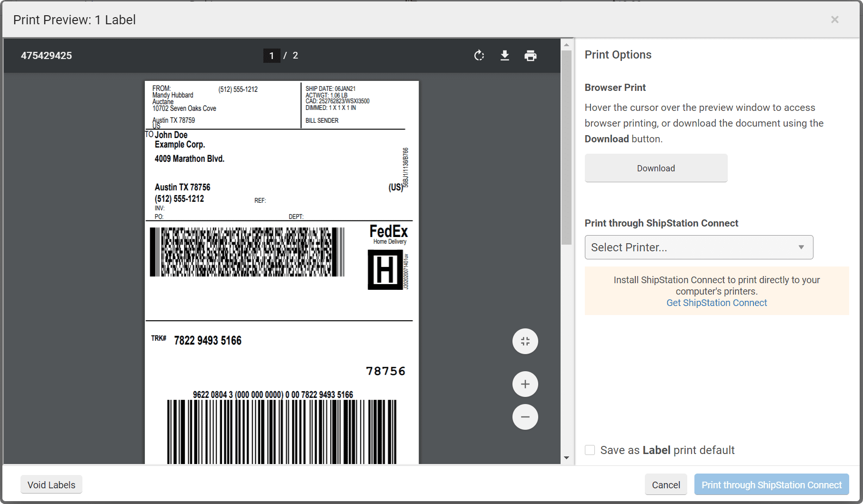
Task: Close the Print Preview dialog
Action: point(834,20)
